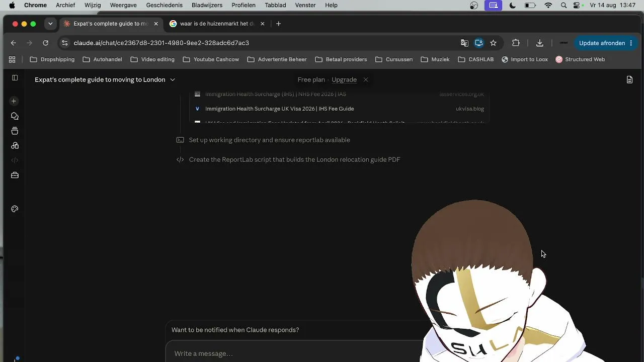644x362 pixels.
Task: Open the Wijzig menu
Action: (93, 5)
